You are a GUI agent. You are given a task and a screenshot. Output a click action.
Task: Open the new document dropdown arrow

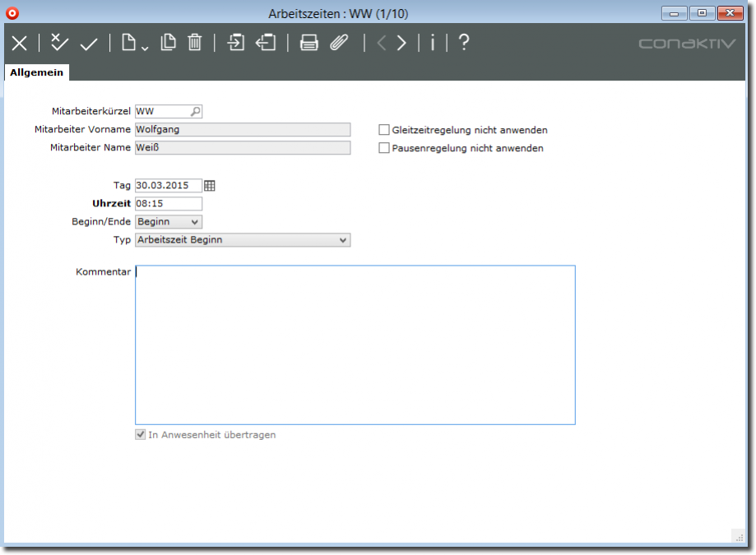coord(145,48)
